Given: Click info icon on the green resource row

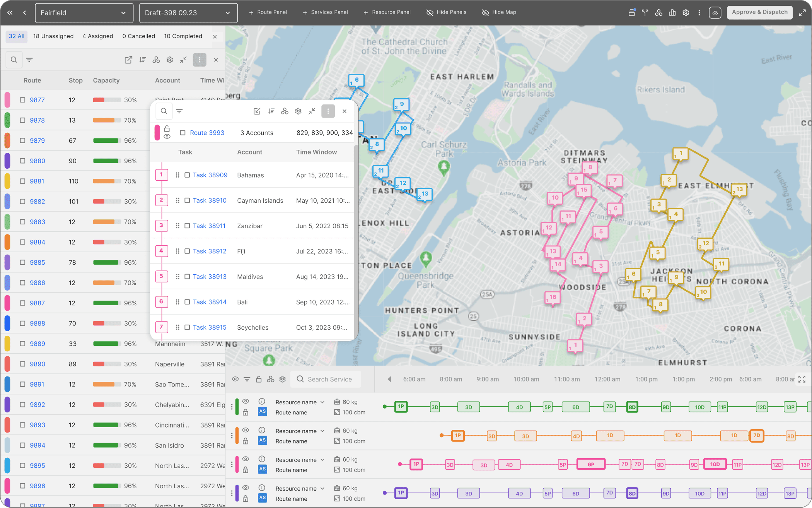Looking at the screenshot, I should pos(262,401).
